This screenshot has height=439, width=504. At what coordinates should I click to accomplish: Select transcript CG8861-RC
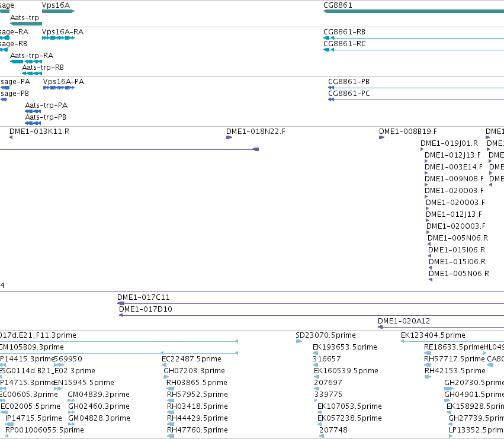tap(345, 44)
